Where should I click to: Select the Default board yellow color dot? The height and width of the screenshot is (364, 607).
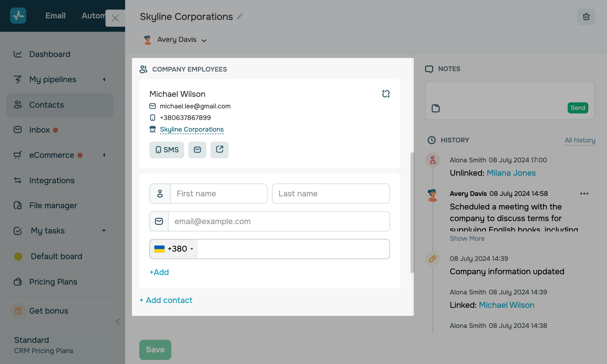point(18,256)
